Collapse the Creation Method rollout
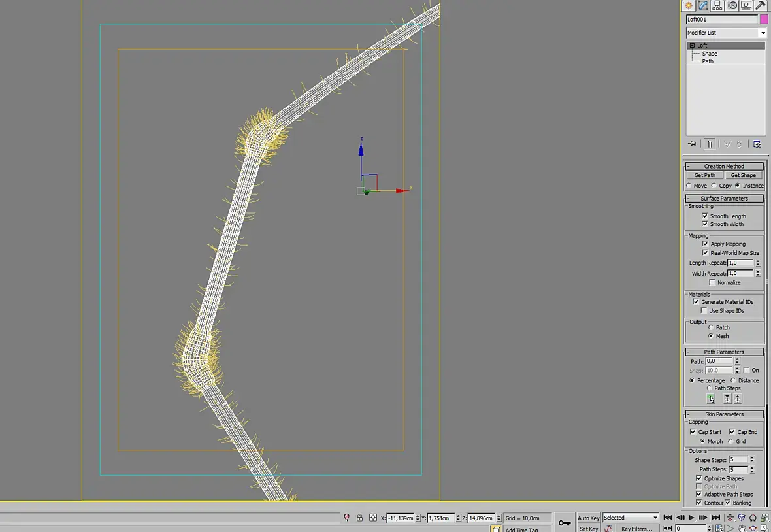Screen dimensions: 771x532 [725, 166]
